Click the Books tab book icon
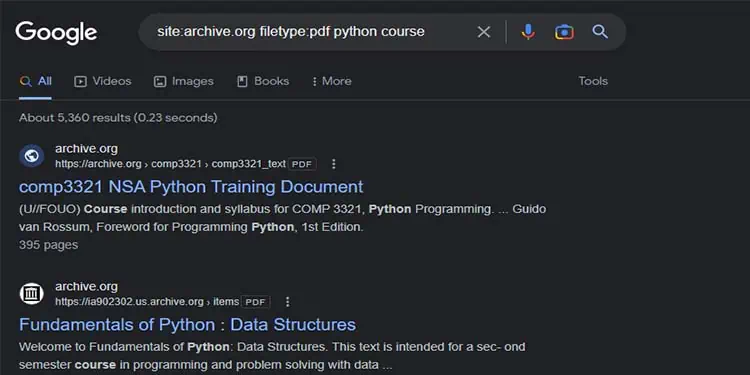The height and width of the screenshot is (375, 750). pyautogui.click(x=243, y=82)
